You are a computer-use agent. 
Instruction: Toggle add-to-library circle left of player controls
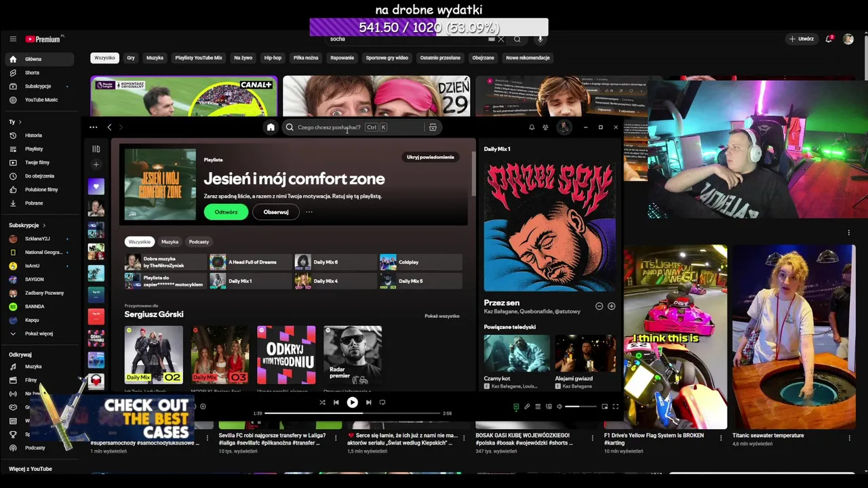point(203,407)
